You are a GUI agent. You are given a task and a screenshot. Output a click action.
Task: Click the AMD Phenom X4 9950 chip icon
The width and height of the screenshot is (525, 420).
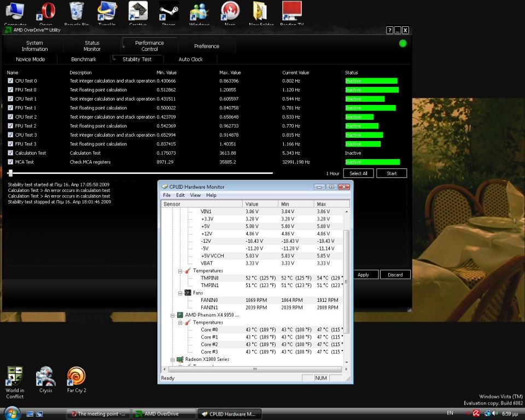[180, 315]
